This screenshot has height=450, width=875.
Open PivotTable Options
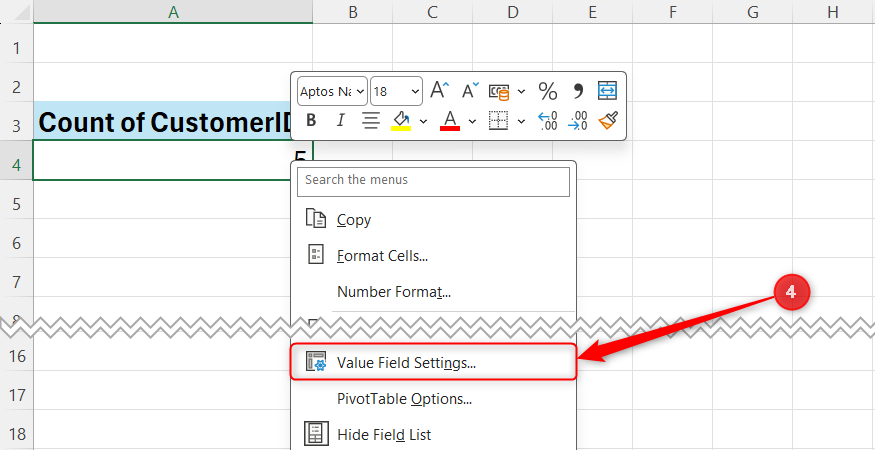pos(434,399)
